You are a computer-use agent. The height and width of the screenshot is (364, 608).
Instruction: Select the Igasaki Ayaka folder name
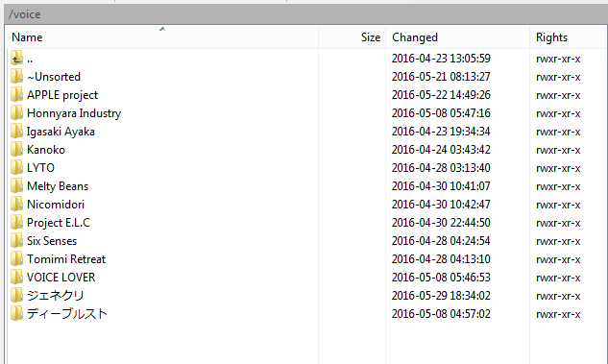(61, 132)
